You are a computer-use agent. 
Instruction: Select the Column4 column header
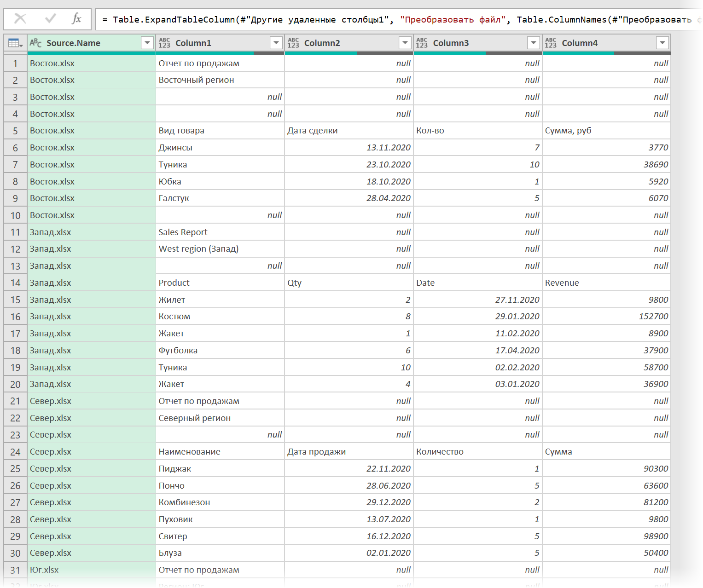606,43
